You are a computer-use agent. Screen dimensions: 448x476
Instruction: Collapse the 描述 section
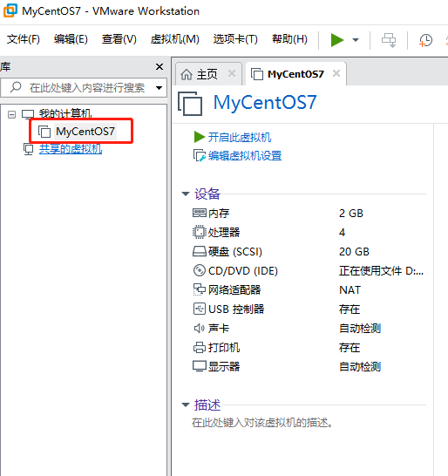tap(186, 405)
